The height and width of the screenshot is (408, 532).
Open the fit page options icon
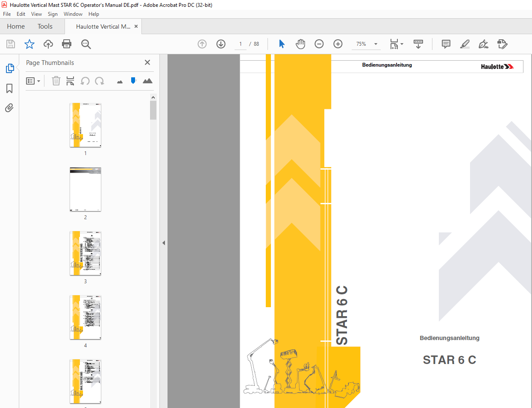tap(396, 44)
